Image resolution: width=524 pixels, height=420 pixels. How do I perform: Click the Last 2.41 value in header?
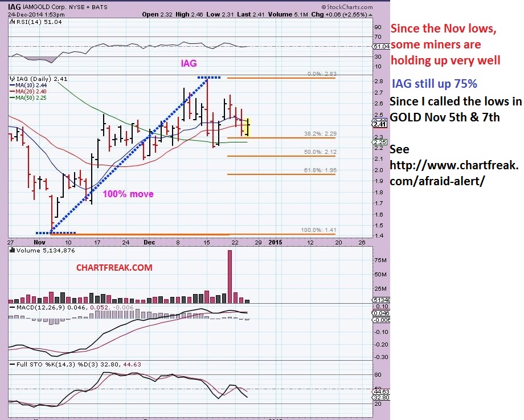251,14
